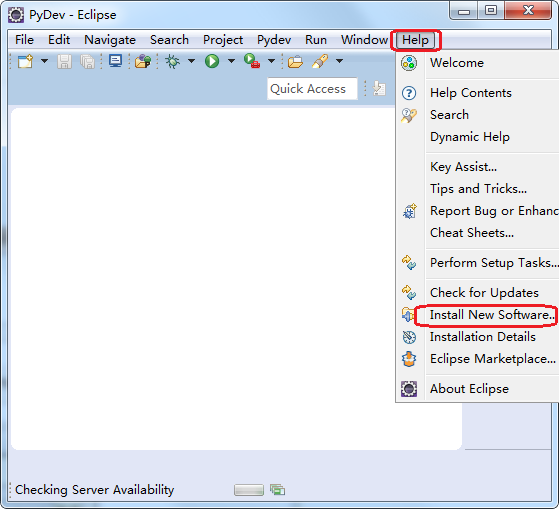Screen dimensions: 559x509
Task: Click the Help Search icon
Action: (x=409, y=115)
